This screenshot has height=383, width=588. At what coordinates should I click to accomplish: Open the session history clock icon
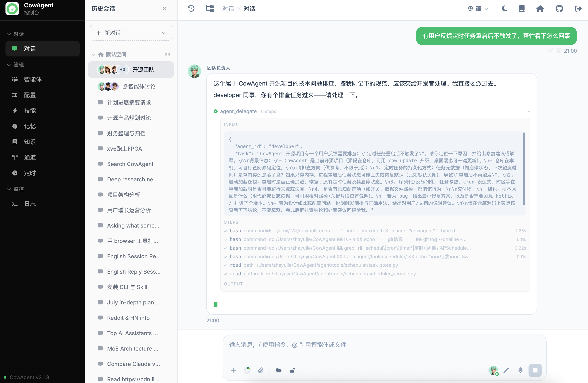click(x=191, y=9)
